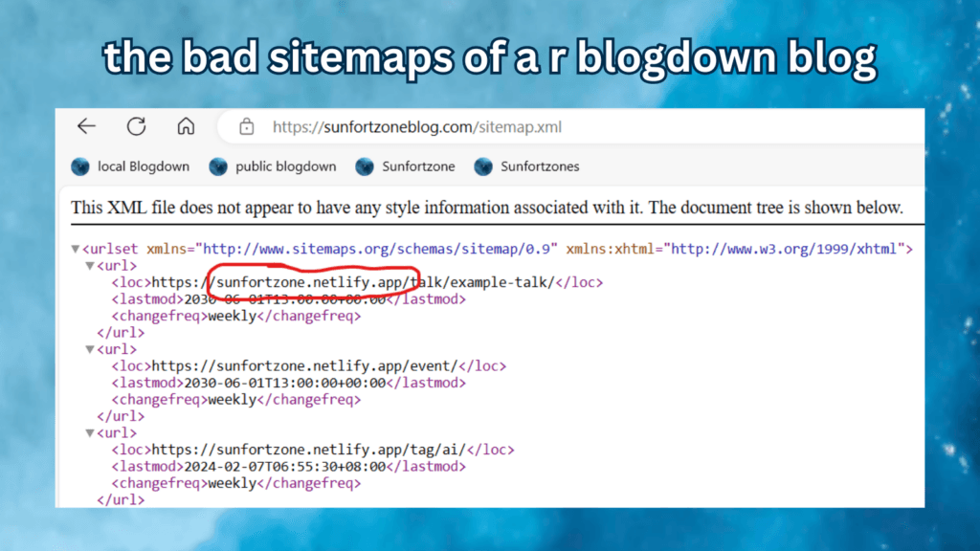Reload the sitemap page
The image size is (980, 551).
pos(136,125)
